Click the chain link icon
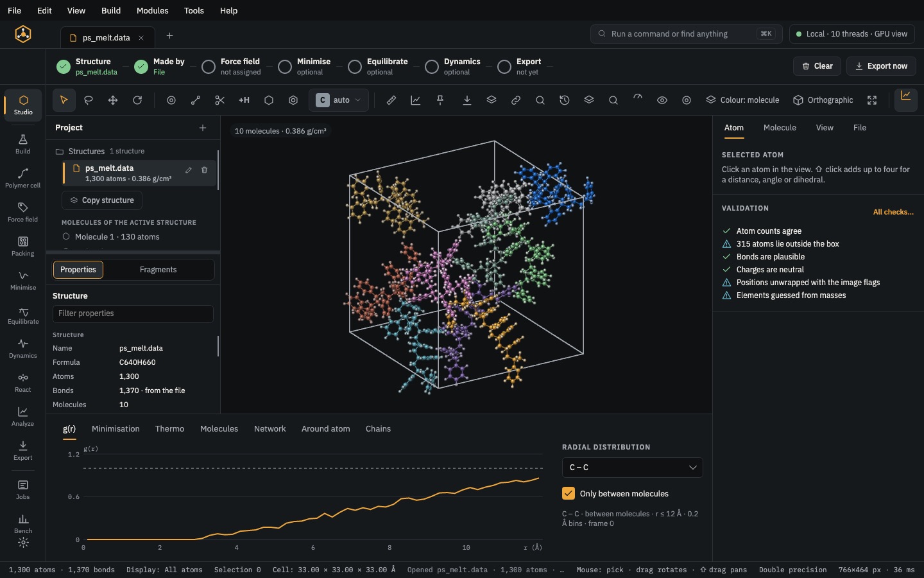Image resolution: width=924 pixels, height=578 pixels. [x=516, y=100]
